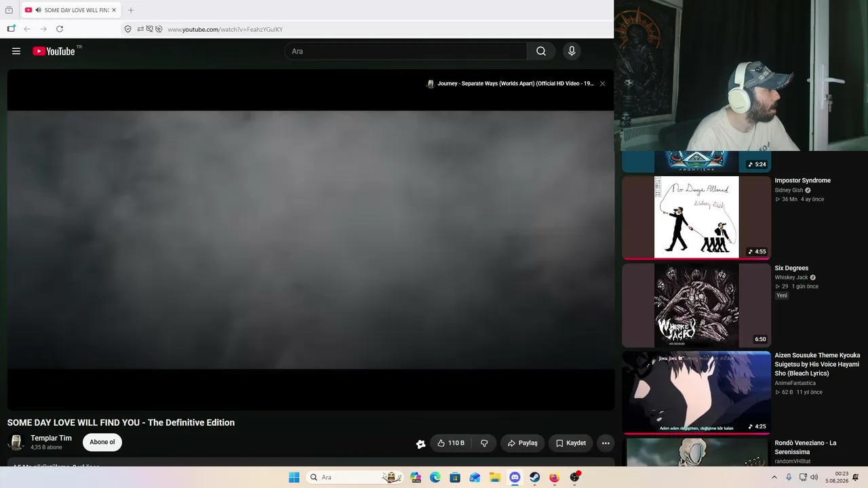Start voice search with the microphone icon
The height and width of the screenshot is (488, 868).
coord(572,51)
